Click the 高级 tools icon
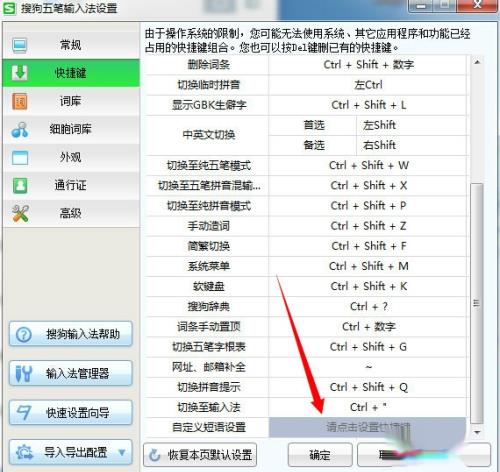Image resolution: width=500 pixels, height=472 pixels. coord(20,213)
